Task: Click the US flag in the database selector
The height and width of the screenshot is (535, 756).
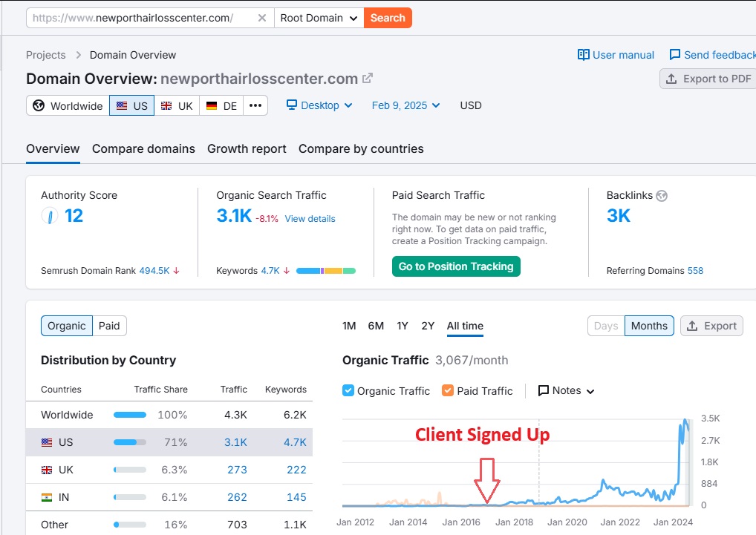Action: pyautogui.click(x=122, y=105)
